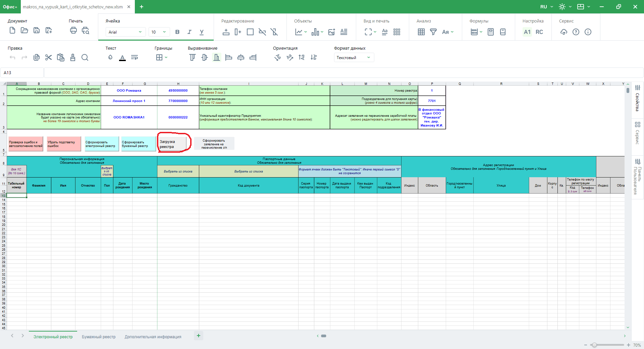Click 'Проверка ошибок и автозаполнение полей' button

coord(25,144)
